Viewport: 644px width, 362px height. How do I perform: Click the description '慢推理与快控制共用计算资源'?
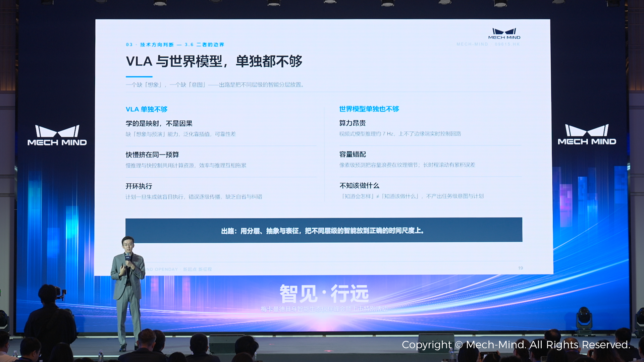tap(186, 165)
